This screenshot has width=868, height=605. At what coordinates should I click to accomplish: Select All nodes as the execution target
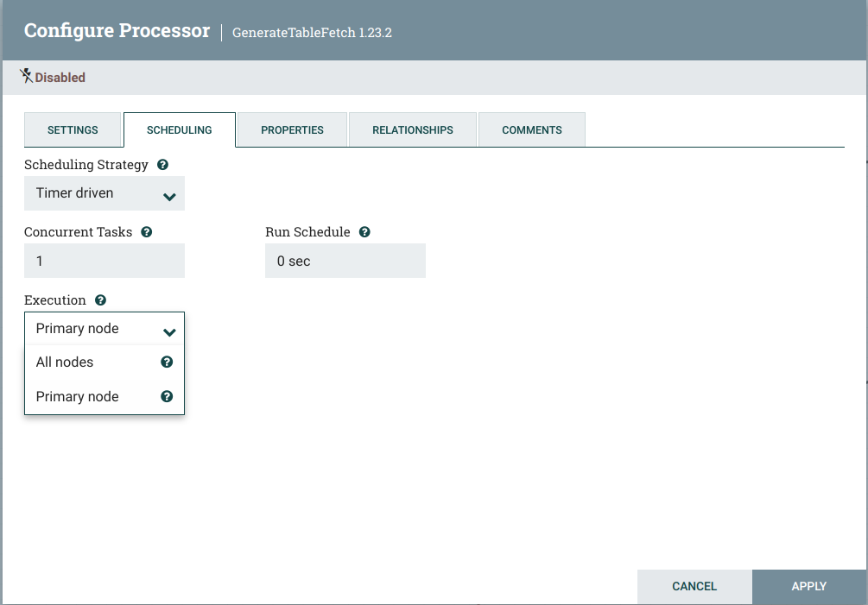tap(65, 362)
